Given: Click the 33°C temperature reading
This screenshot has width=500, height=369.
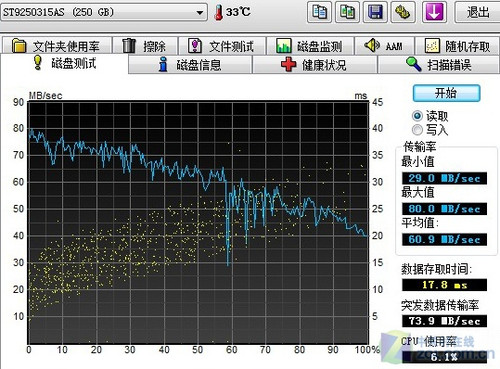Looking at the screenshot, I should point(238,12).
